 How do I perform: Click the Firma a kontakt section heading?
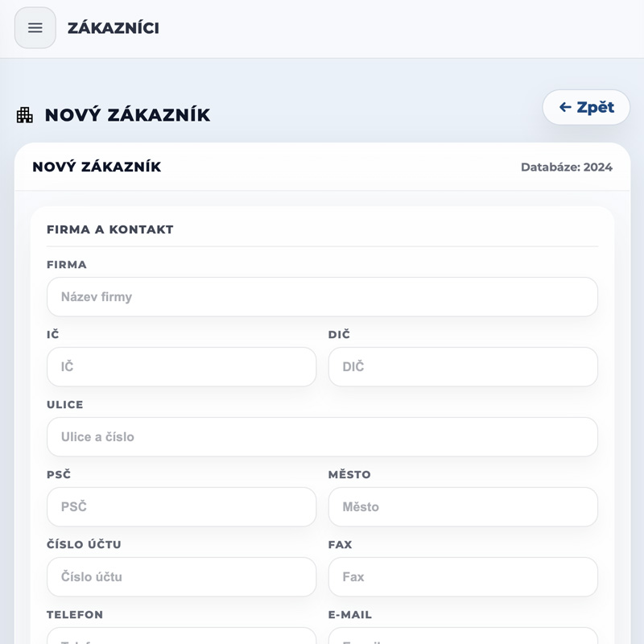click(x=110, y=229)
